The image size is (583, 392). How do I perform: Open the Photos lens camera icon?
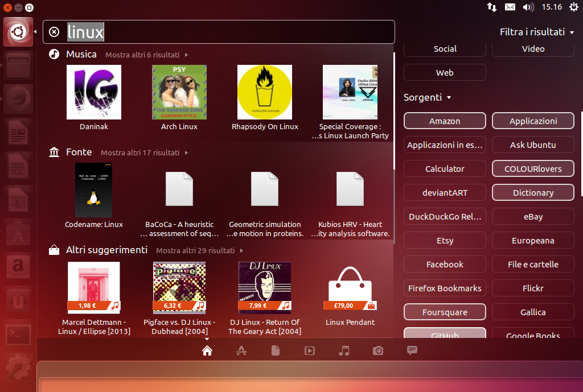click(x=378, y=350)
